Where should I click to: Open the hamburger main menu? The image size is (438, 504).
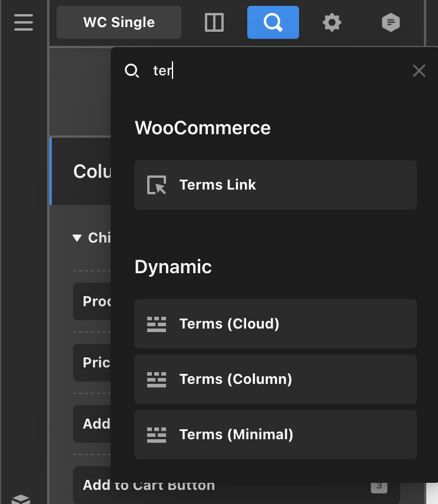tap(24, 22)
